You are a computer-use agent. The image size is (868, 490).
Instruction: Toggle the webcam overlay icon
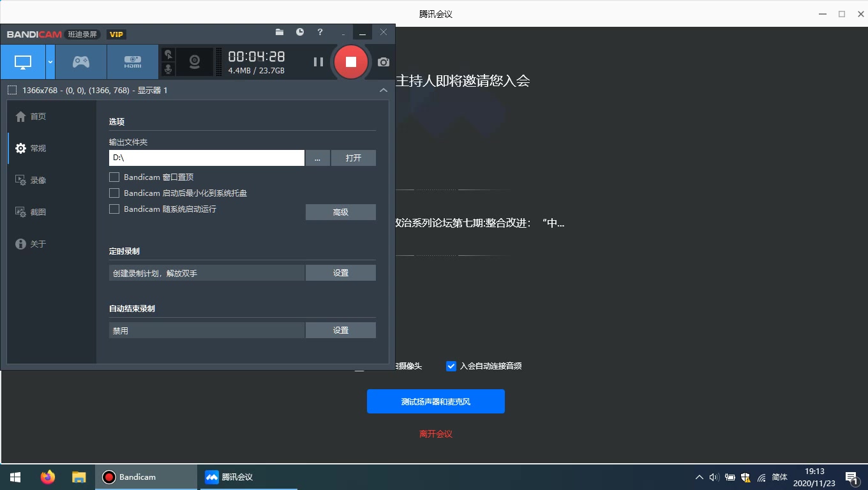tap(195, 62)
